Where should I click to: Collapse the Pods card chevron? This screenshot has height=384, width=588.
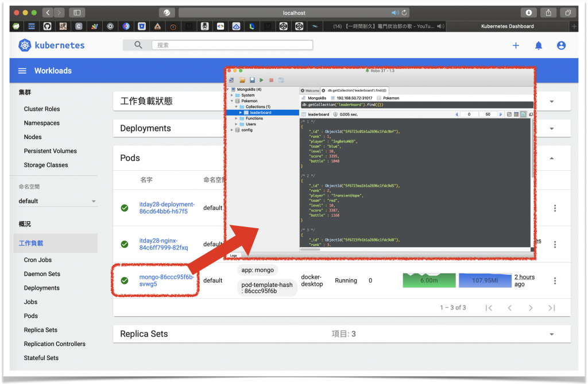(x=552, y=159)
